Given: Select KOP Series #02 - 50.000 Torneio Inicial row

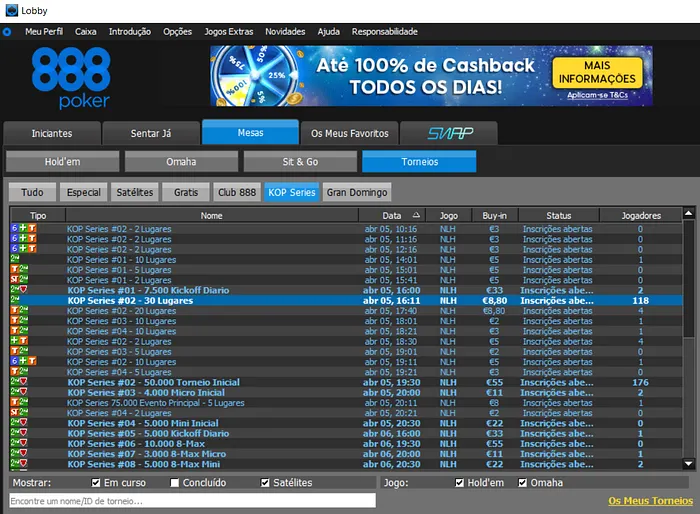Looking at the screenshot, I should pyautogui.click(x=346, y=382).
